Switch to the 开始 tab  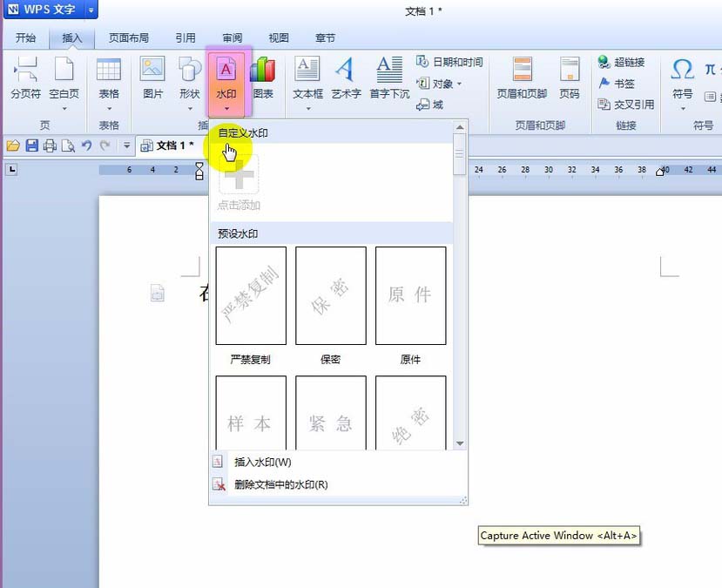point(26,37)
